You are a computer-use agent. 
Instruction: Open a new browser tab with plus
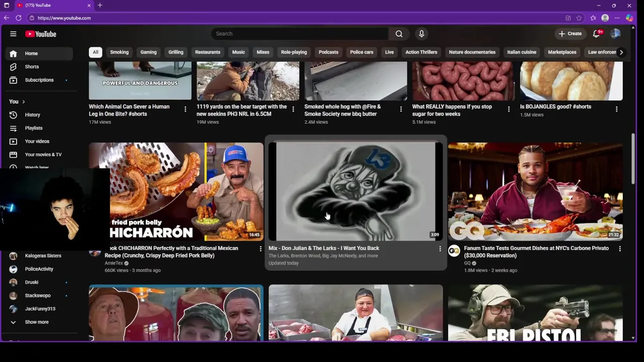100,5
